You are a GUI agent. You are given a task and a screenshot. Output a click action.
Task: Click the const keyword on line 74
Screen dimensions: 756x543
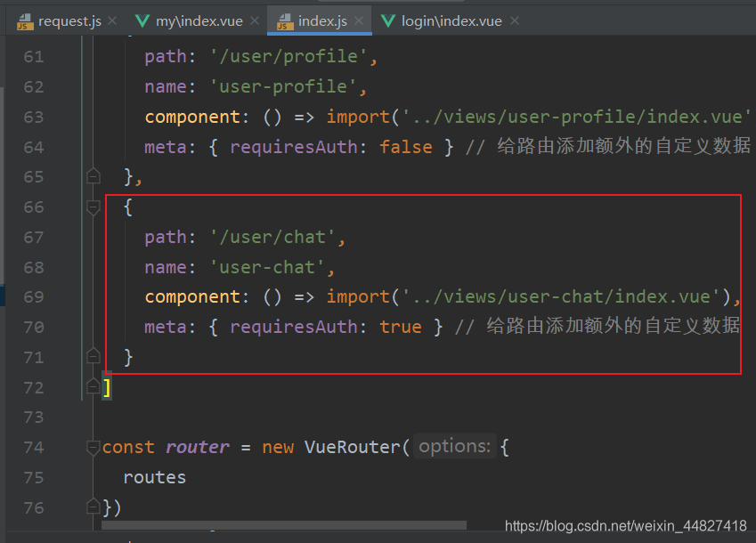pyautogui.click(x=128, y=448)
